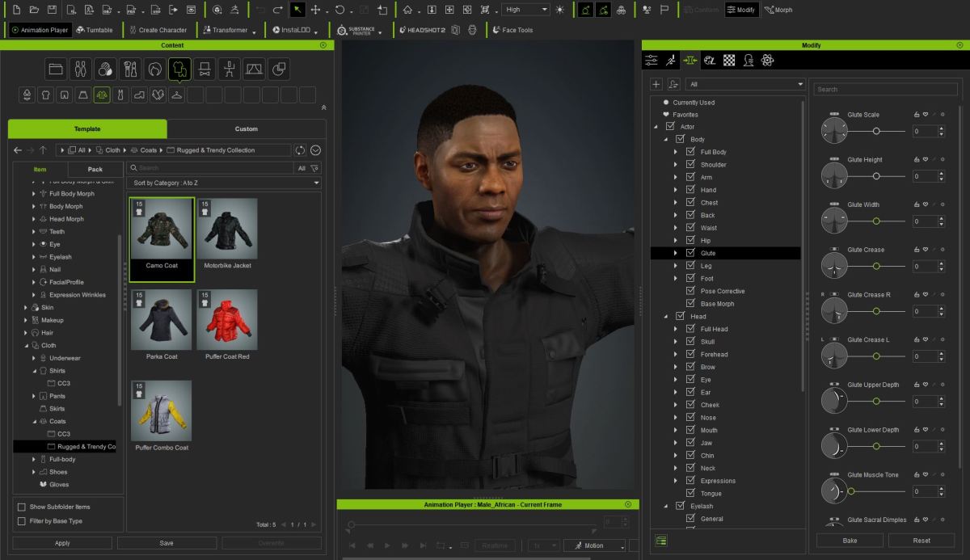Select the Stage curtain category icon
Image resolution: width=970 pixels, height=560 pixels.
[254, 69]
